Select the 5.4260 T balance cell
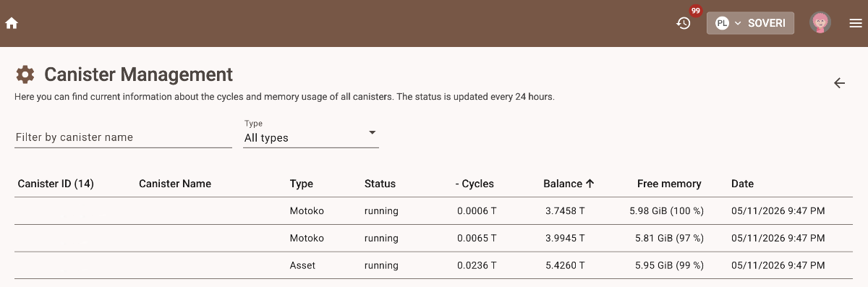The image size is (868, 287). 565,265
